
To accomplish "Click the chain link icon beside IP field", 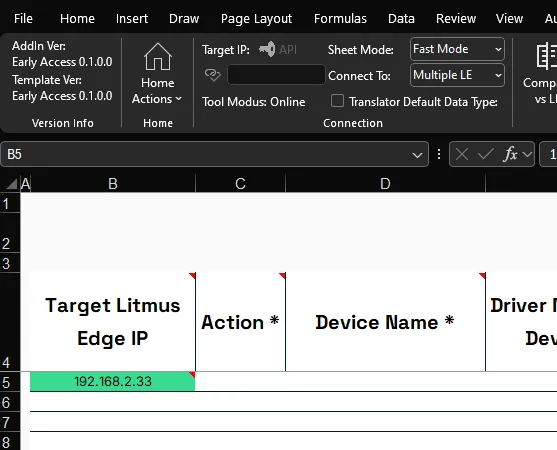I will pos(213,75).
